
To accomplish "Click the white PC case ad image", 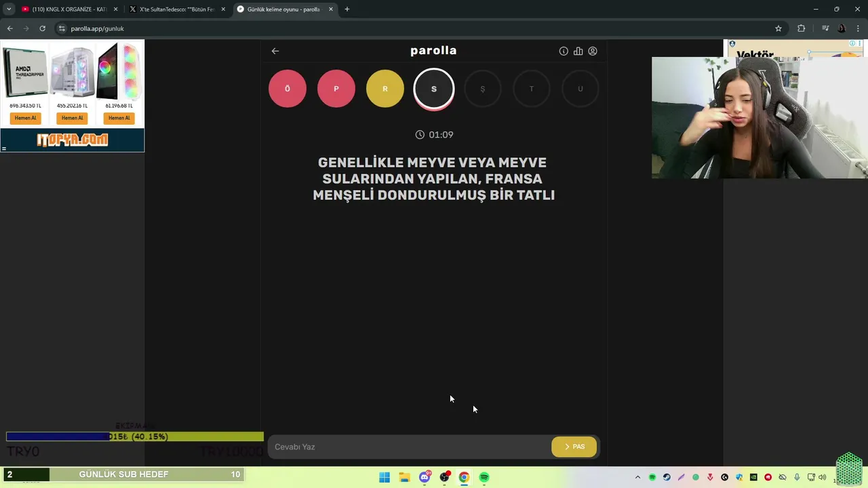I will click(72, 73).
